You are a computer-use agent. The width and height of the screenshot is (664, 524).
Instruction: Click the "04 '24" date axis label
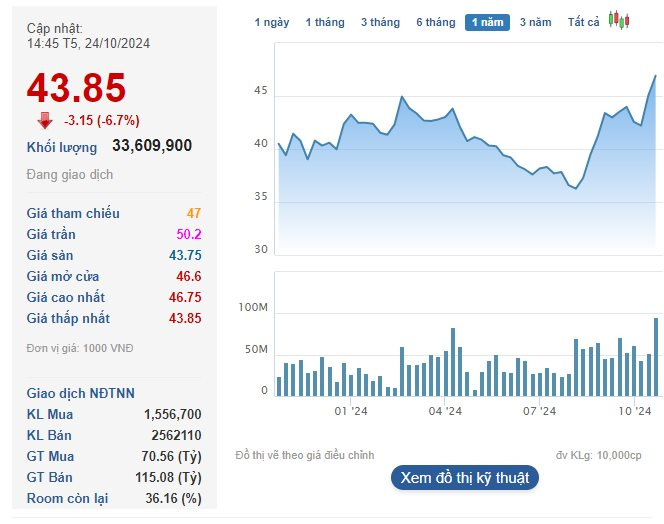pyautogui.click(x=445, y=410)
